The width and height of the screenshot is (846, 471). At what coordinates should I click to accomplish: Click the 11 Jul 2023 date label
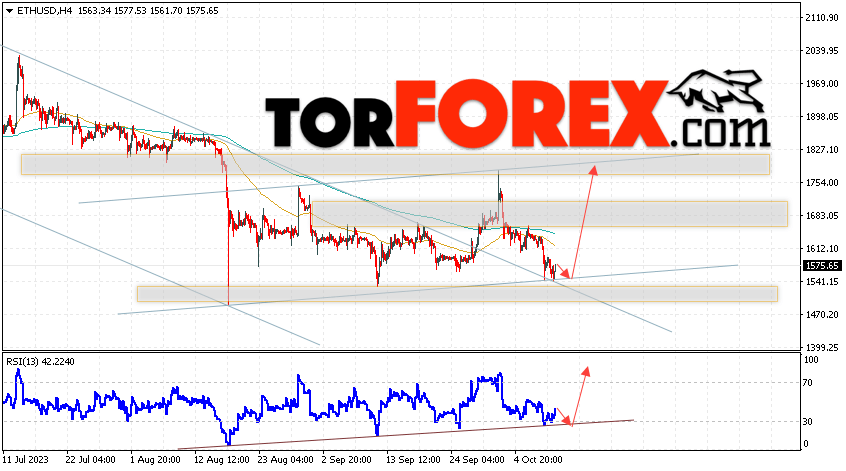pos(25,460)
